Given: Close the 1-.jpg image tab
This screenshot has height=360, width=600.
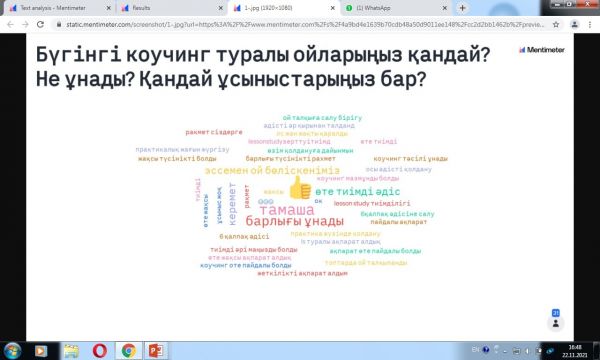Looking at the screenshot, I should pyautogui.click(x=333, y=8).
